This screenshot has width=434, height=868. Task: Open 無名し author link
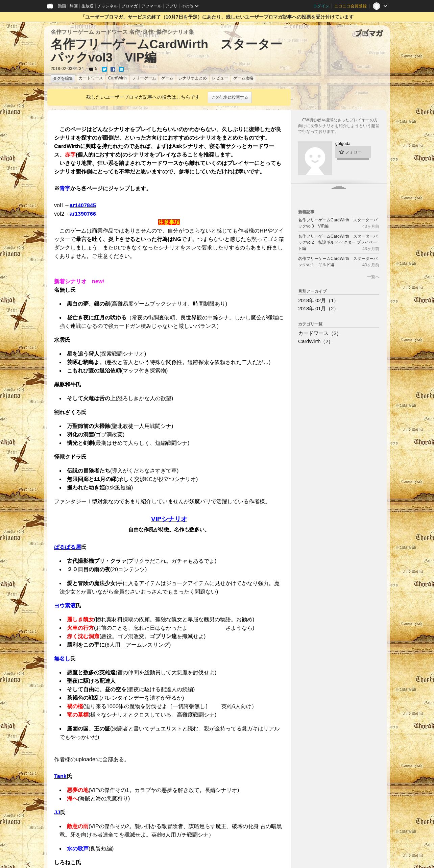(x=62, y=658)
